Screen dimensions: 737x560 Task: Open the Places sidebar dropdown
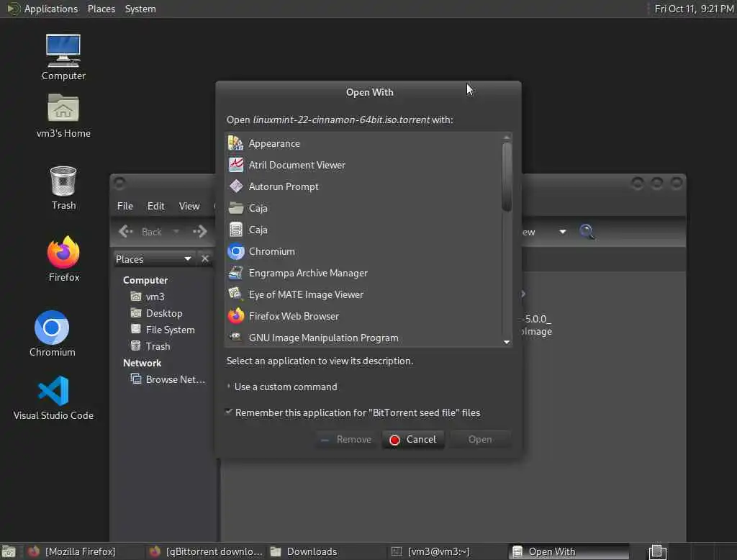point(154,258)
